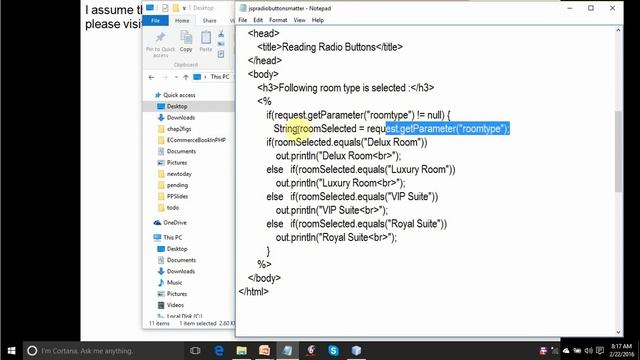The height and width of the screenshot is (360, 640).
Task: Click the highlighted getParameter("roomtype") selection
Action: point(448,129)
